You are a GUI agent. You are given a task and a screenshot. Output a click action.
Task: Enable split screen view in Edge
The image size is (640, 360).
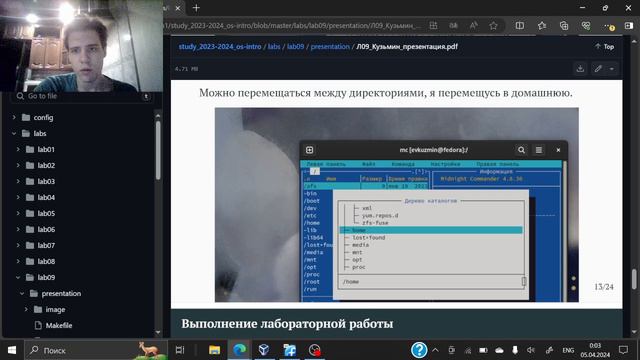[x=520, y=25]
